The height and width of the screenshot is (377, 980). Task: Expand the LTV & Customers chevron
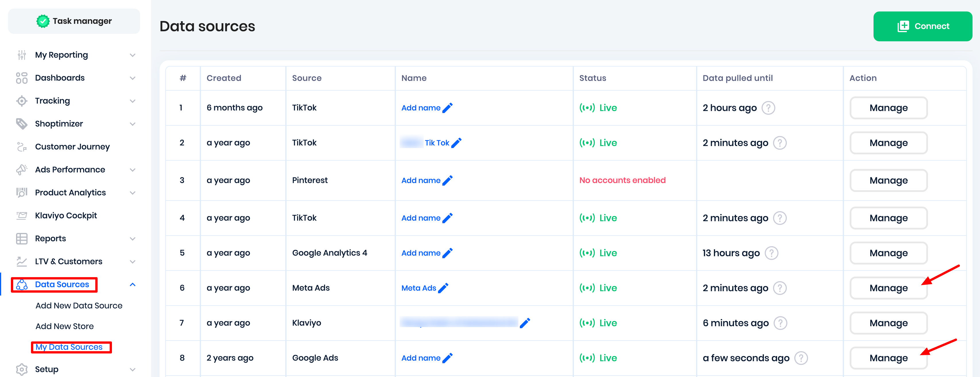132,262
